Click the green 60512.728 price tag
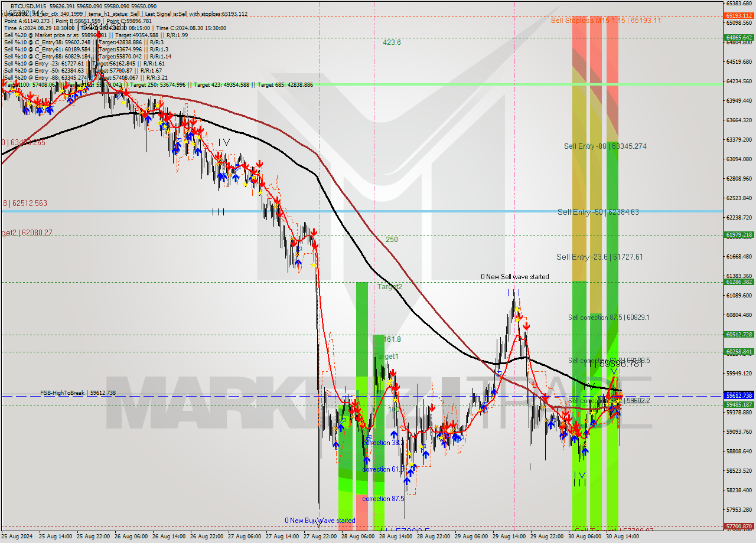This screenshot has width=756, height=543. tap(739, 335)
